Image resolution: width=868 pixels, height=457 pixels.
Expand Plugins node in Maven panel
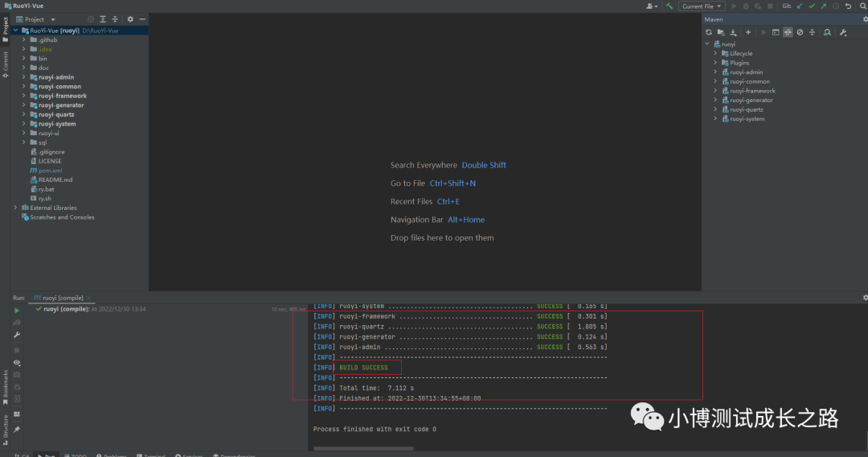click(715, 63)
